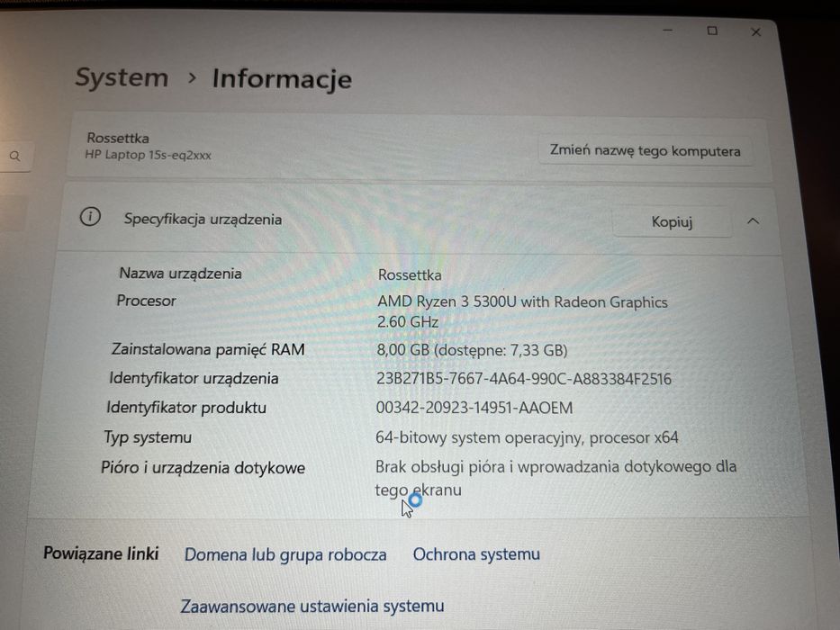Select the Brak obsługi pióra value text
Viewport: 840px width, 630px height.
click(x=555, y=478)
